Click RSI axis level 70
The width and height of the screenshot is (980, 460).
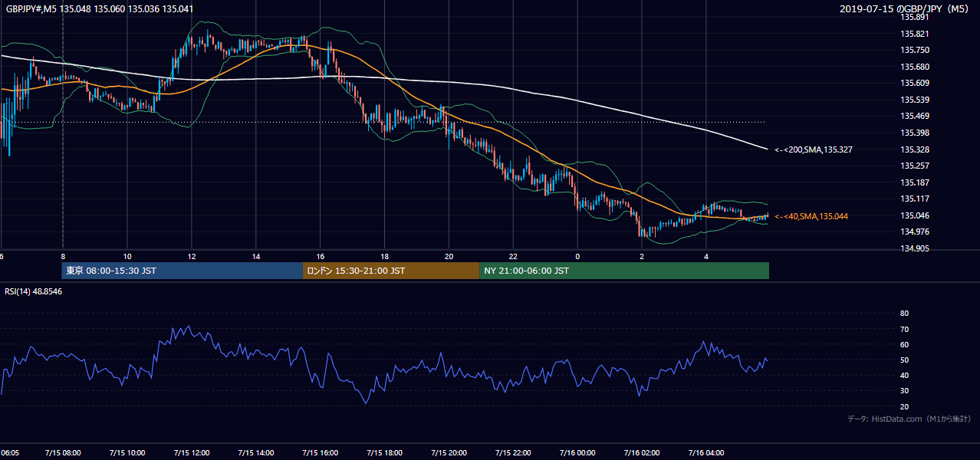point(904,329)
